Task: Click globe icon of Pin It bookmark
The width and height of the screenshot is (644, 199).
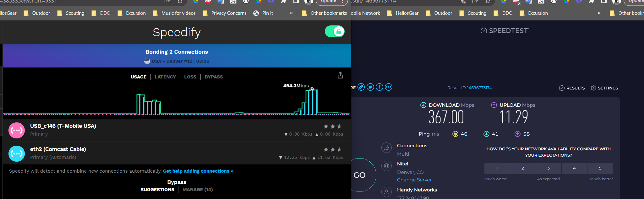Action: 256,13
